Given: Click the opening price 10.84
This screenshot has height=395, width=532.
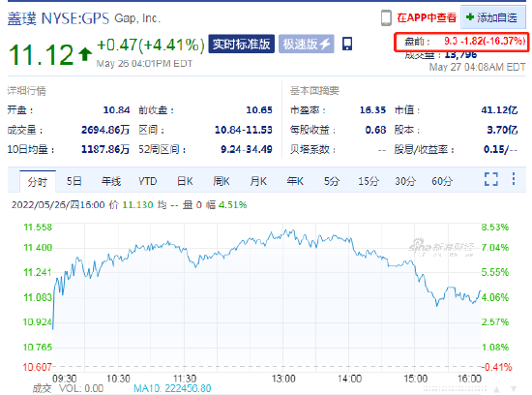Looking at the screenshot, I should [x=116, y=110].
